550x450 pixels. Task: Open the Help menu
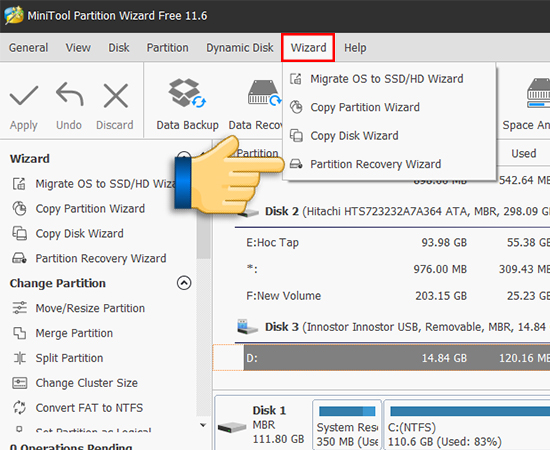[x=355, y=48]
